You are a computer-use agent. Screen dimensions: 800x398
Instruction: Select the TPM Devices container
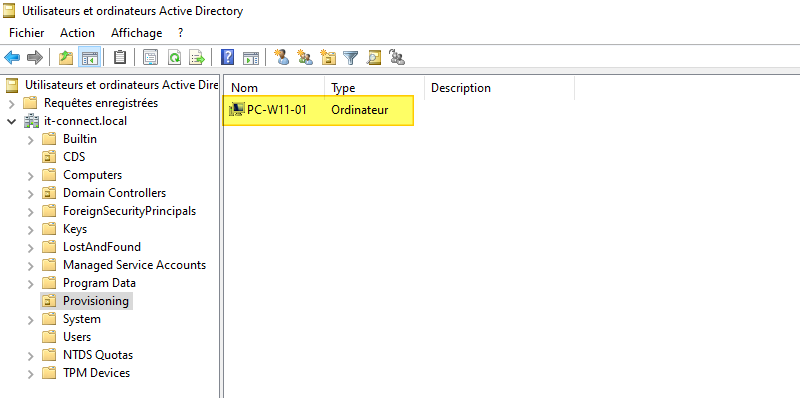pyautogui.click(x=96, y=373)
